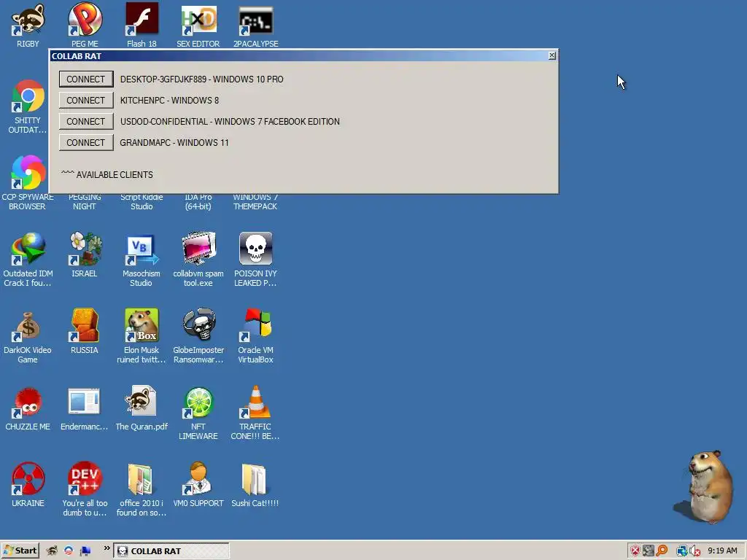Click the Script Kiddie Studio label
747x560 pixels.
[142, 202]
